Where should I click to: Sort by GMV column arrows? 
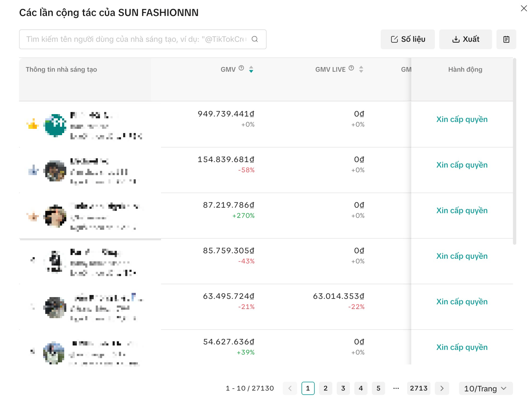251,69
